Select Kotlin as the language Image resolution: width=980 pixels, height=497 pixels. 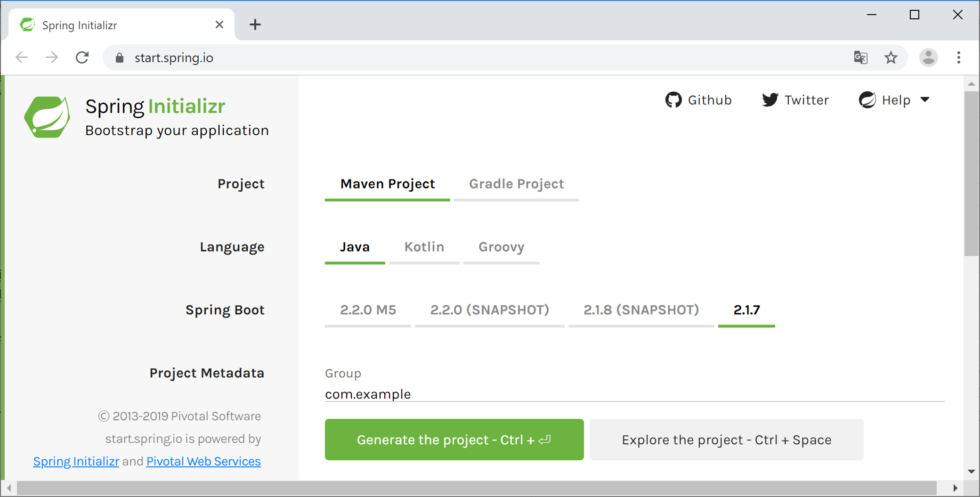[x=423, y=246]
